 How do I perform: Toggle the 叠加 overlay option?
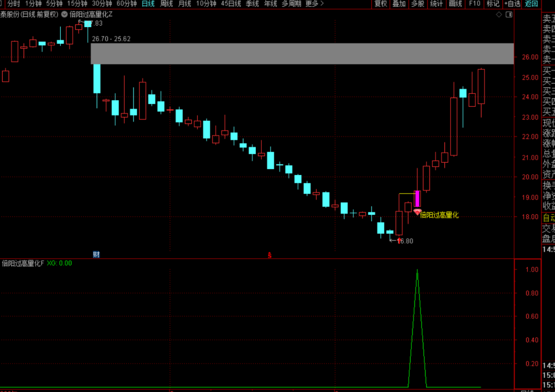pyautogui.click(x=399, y=4)
